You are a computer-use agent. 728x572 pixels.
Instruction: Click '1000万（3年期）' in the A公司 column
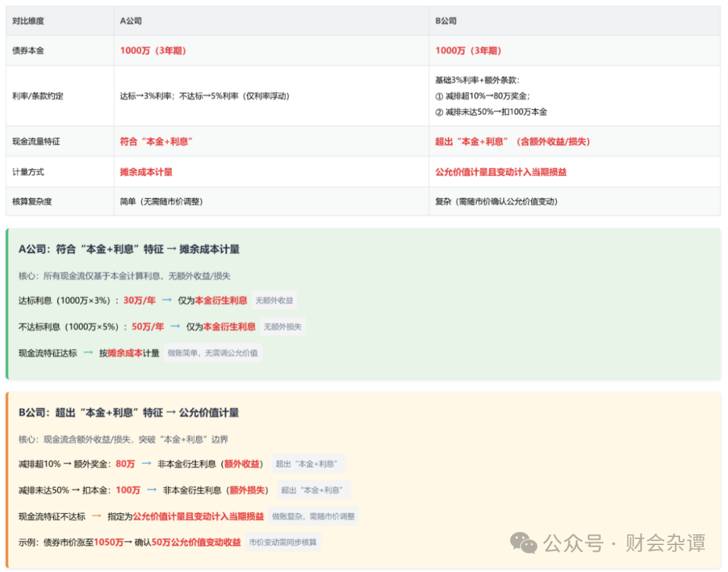153,51
